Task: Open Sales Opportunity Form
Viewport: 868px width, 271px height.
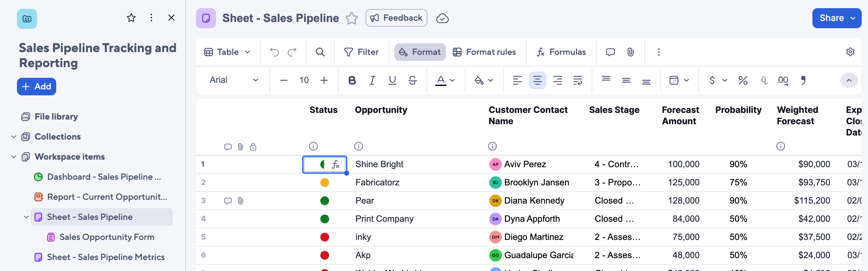Action: click(x=101, y=237)
